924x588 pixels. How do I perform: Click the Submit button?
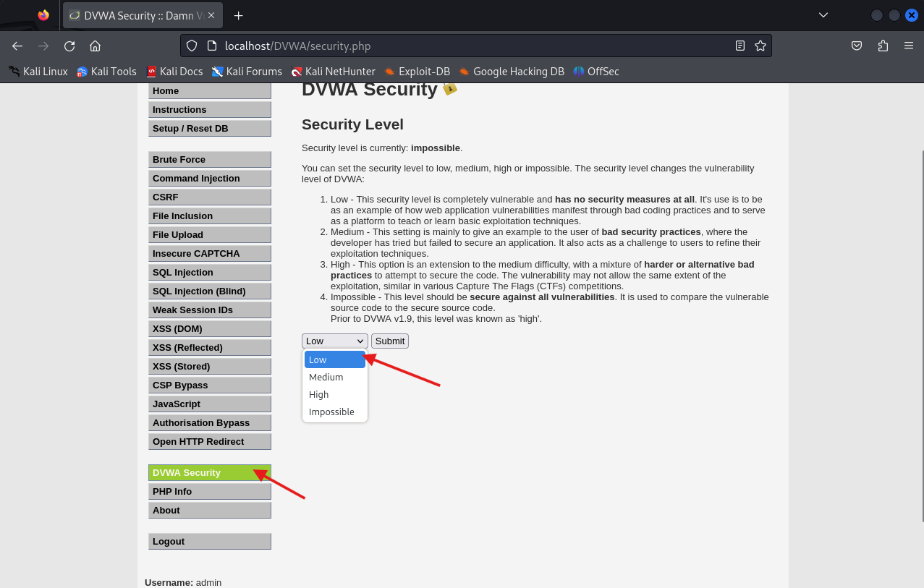[390, 341]
